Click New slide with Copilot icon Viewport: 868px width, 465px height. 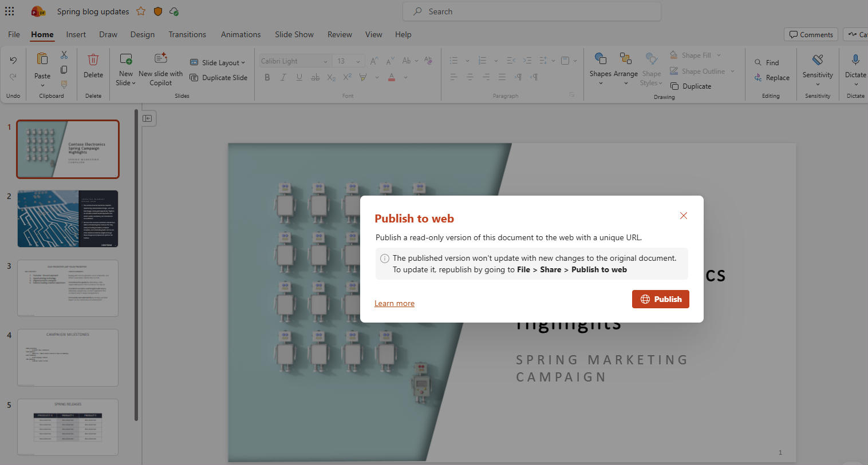[161, 59]
